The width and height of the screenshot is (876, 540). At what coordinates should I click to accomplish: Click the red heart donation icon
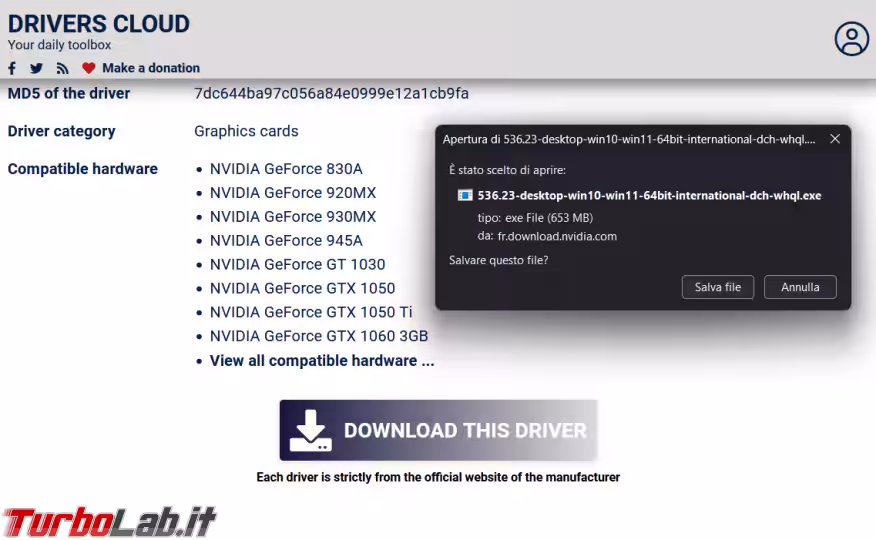[88, 68]
